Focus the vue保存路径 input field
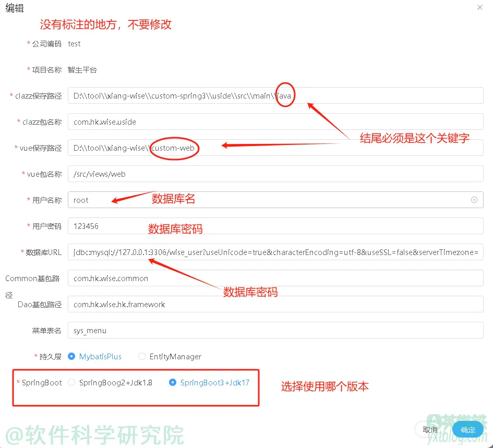The image size is (493, 448). click(x=275, y=148)
